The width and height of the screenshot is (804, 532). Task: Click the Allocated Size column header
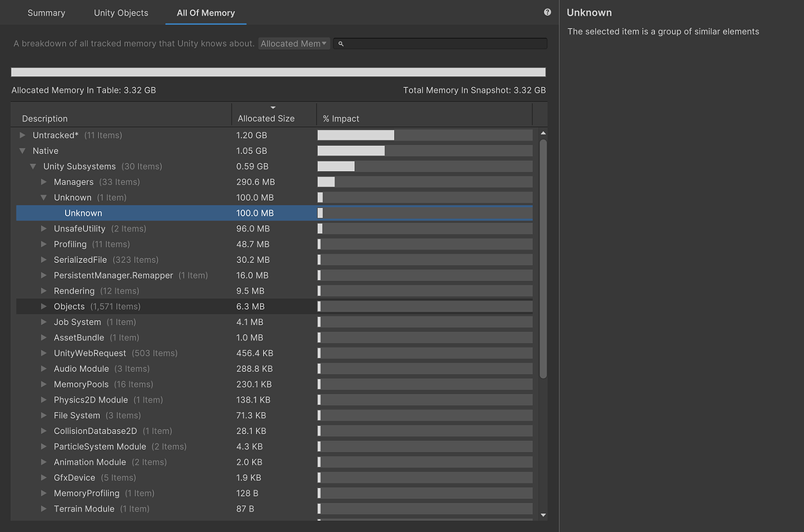[x=265, y=118]
